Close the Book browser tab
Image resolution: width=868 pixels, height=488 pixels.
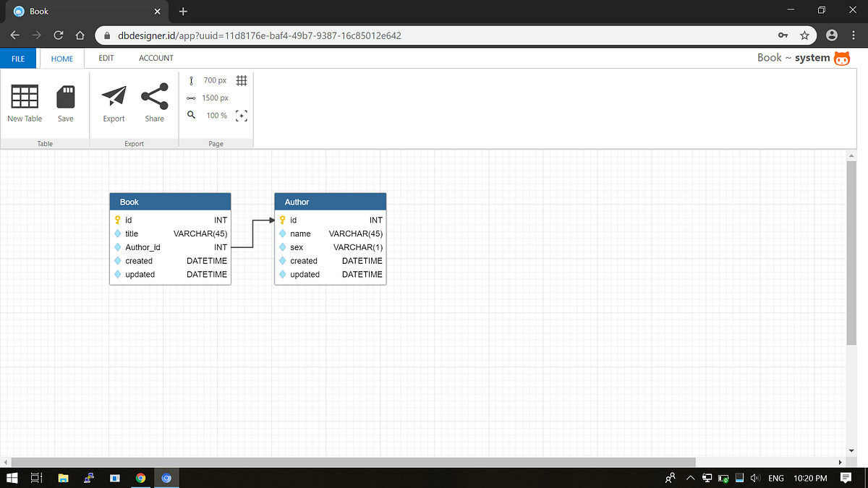coord(157,12)
